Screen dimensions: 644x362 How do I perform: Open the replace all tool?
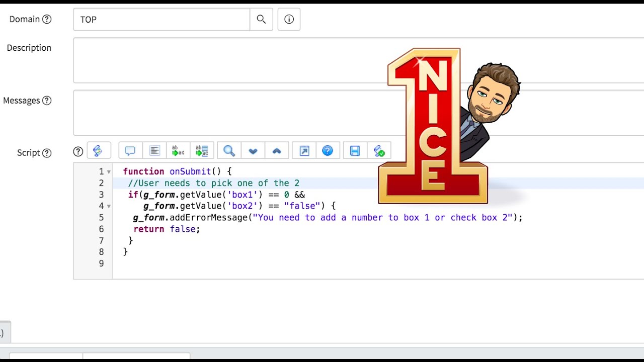tap(202, 150)
